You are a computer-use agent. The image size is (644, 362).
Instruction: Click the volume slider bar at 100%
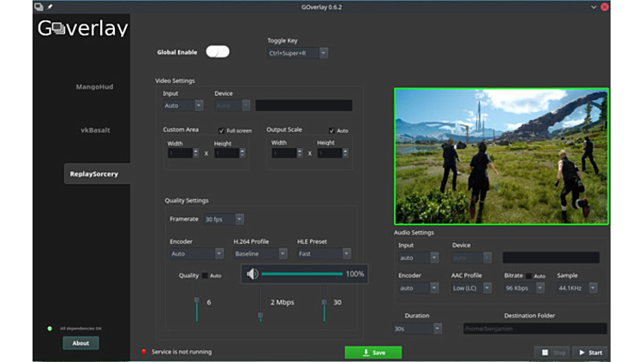point(301,274)
